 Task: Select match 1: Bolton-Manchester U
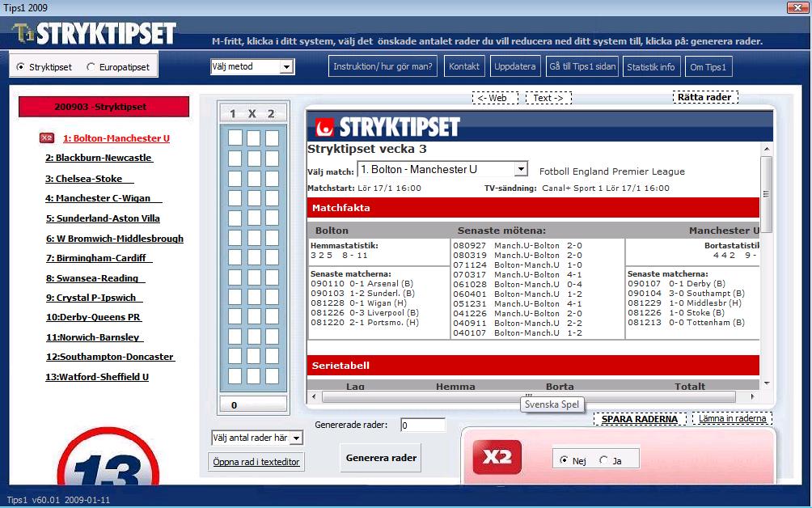[x=116, y=138]
